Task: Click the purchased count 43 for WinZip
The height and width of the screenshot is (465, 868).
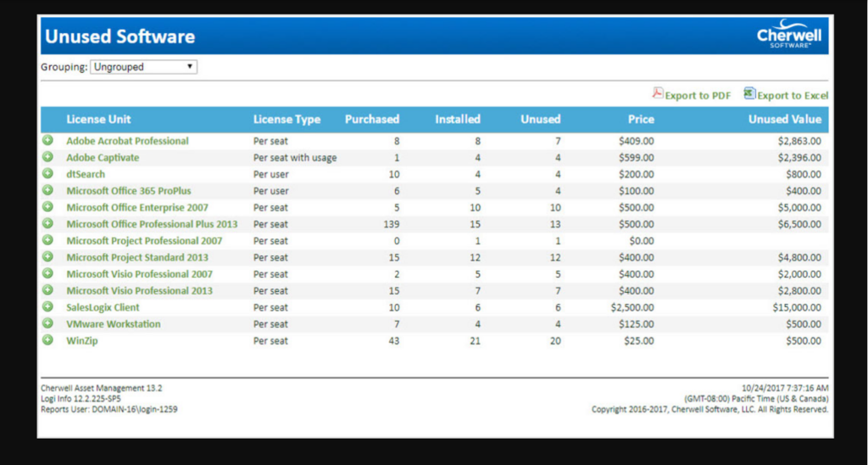Action: tap(393, 340)
